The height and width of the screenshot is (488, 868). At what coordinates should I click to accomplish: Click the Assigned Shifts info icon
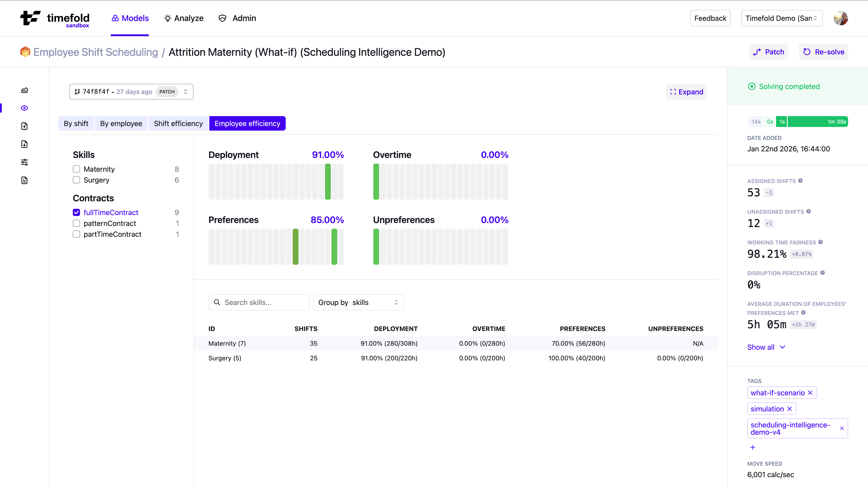[x=800, y=181]
